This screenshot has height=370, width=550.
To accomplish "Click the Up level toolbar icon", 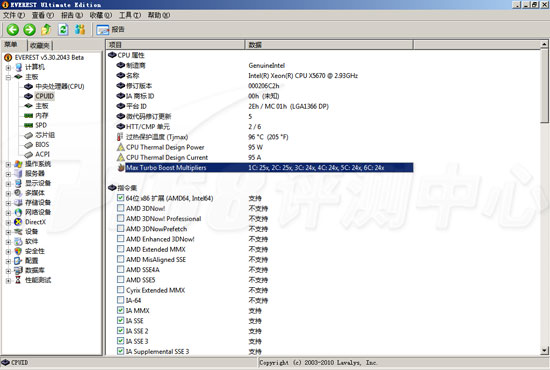I will tap(46, 29).
